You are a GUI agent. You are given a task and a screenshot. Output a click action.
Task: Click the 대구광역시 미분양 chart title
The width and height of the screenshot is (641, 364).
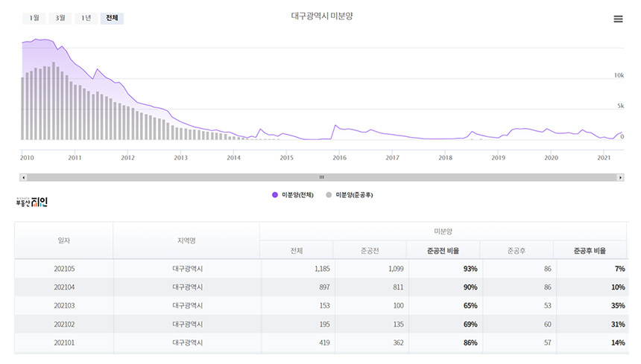coord(321,16)
